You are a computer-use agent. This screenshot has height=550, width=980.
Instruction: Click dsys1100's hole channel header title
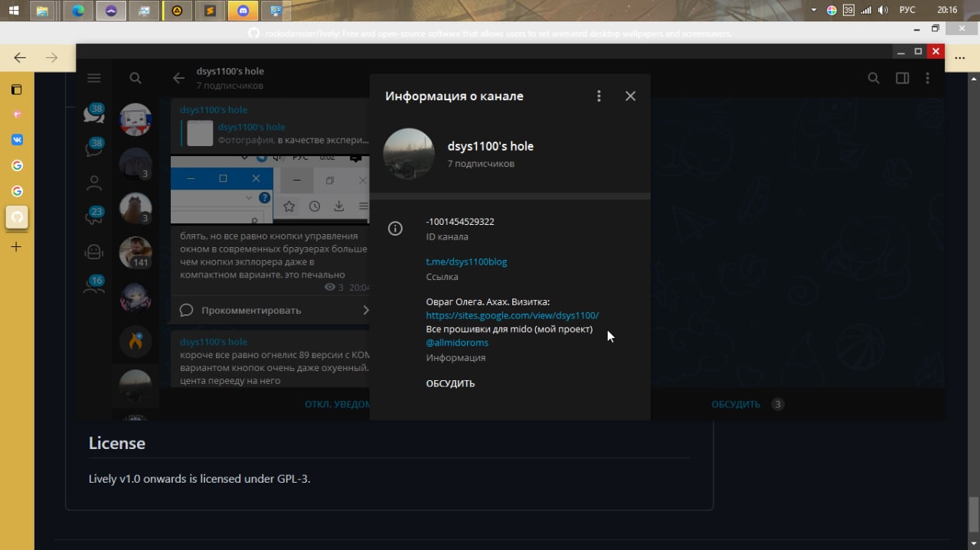tap(230, 71)
